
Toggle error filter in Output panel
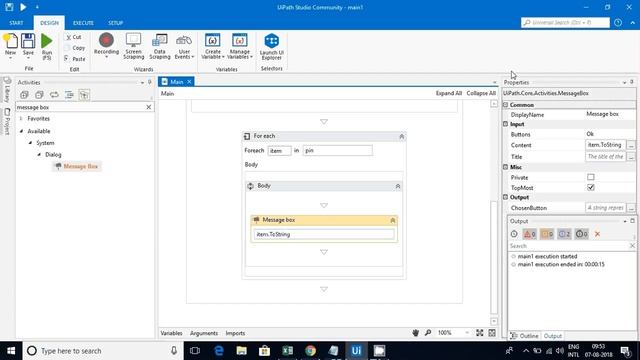coord(530,234)
